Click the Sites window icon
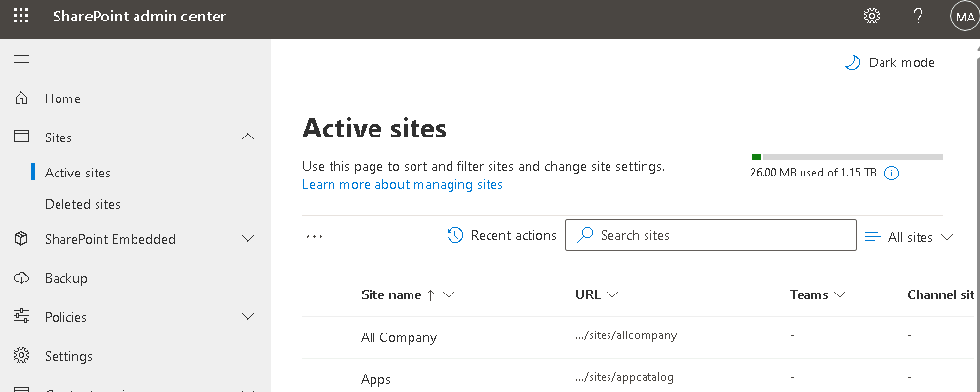980x392 pixels. pyautogui.click(x=21, y=137)
